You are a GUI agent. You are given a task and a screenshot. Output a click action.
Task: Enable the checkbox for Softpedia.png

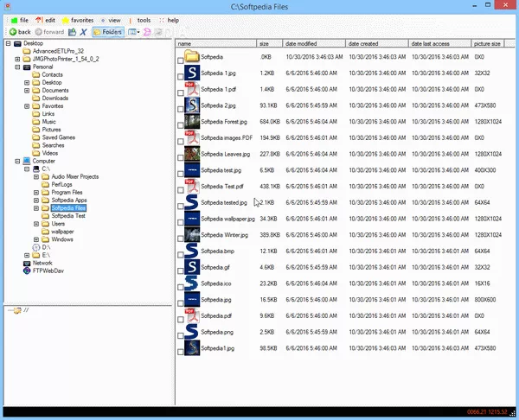point(181,336)
